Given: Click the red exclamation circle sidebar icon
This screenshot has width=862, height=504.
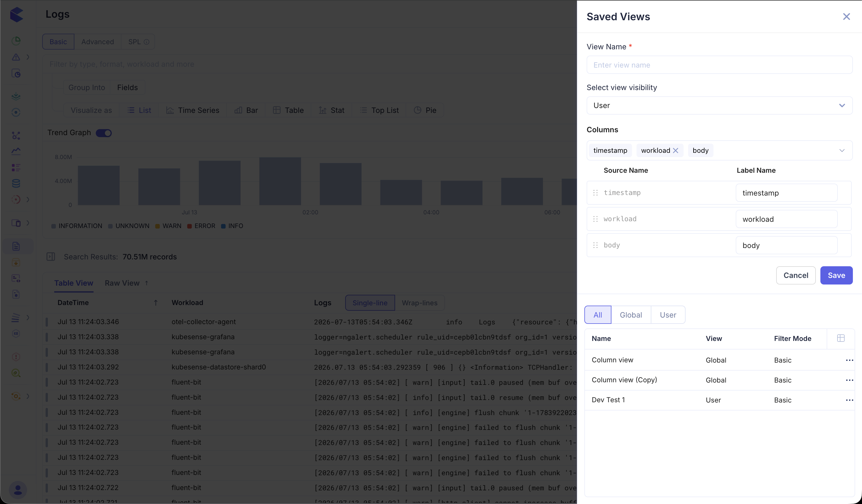Looking at the screenshot, I should tap(16, 357).
